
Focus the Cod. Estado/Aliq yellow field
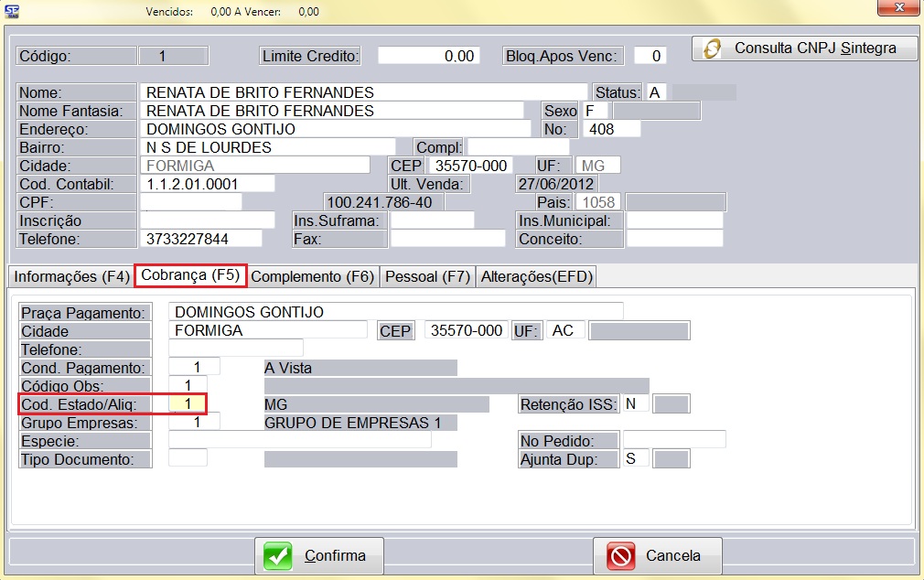188,403
